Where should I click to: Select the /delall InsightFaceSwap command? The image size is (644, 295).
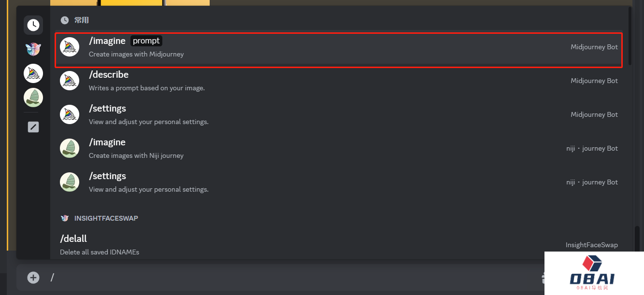(x=339, y=245)
